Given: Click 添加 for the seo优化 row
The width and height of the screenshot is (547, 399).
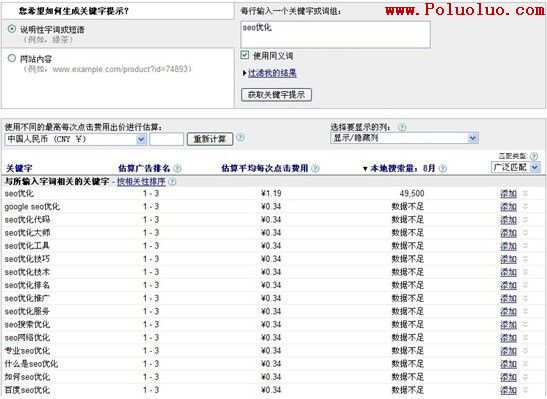Looking at the screenshot, I should click(508, 194).
